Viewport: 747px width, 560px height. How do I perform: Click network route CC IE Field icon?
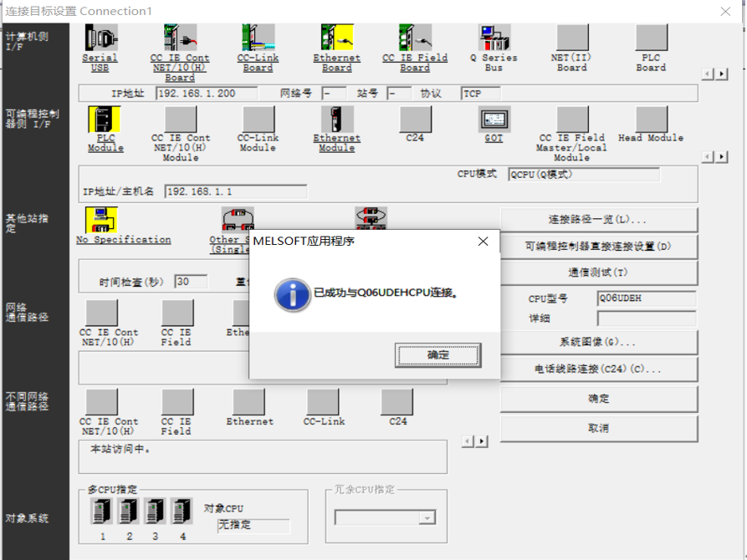point(177,313)
